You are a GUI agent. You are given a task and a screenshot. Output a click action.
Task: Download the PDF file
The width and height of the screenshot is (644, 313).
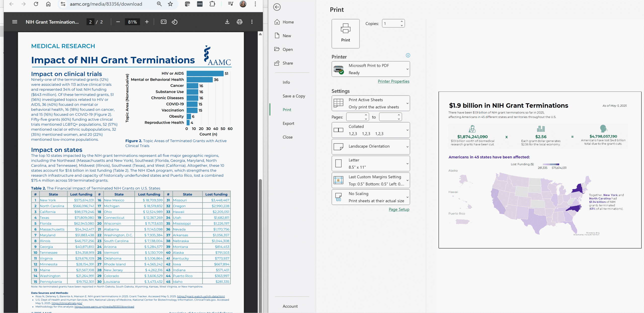point(227,22)
